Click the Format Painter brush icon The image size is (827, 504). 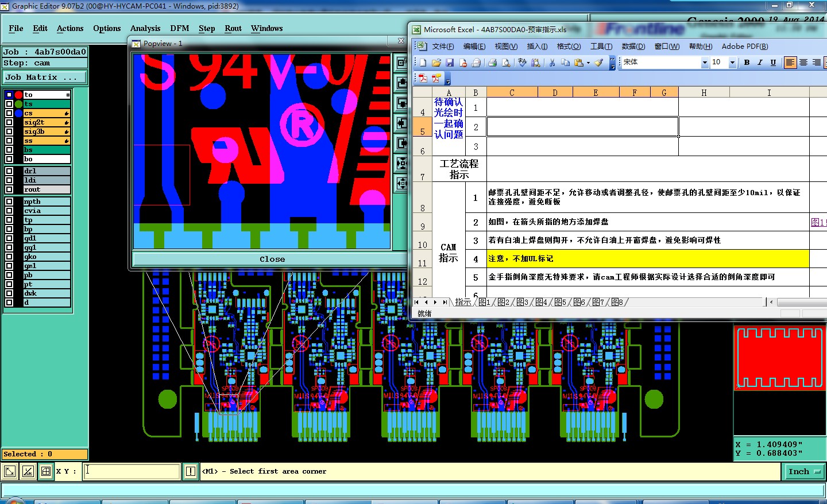coord(598,63)
